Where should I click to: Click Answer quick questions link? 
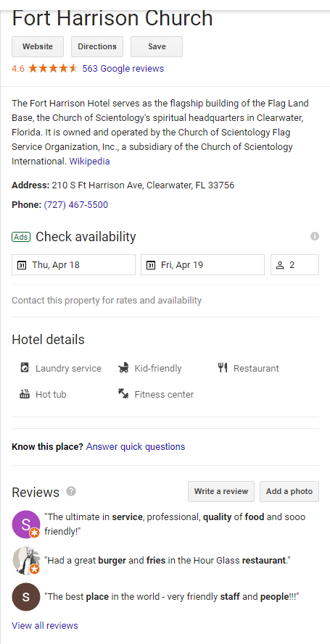coord(136,446)
